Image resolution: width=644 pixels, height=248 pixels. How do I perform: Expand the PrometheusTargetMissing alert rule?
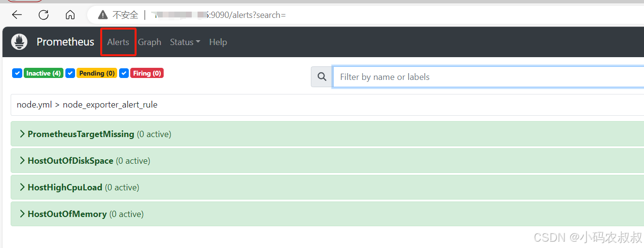(327, 134)
